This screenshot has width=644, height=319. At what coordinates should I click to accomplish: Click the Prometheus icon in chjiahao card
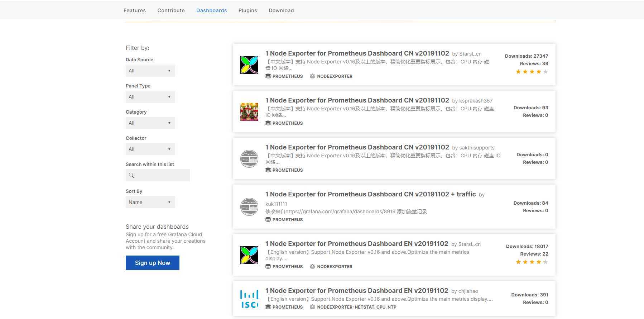coord(268,307)
